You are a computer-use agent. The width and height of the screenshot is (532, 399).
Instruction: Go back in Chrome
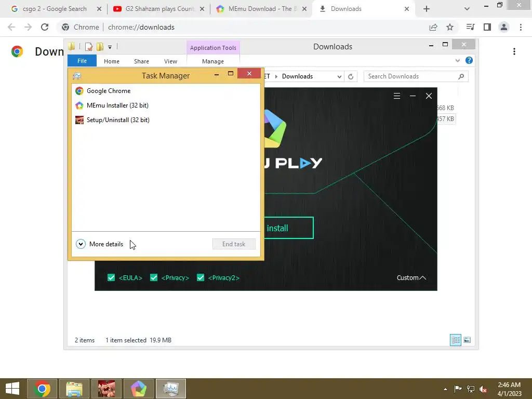(x=11, y=27)
